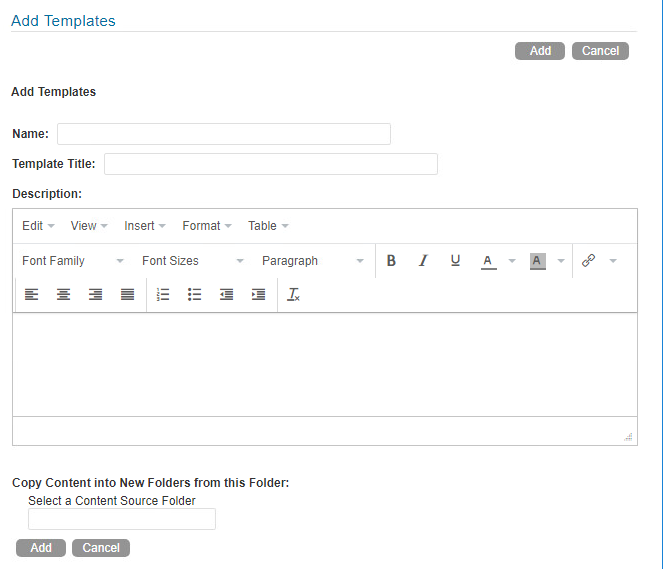Clear formatting from the text
Screen dimensions: 663x569
coord(293,295)
